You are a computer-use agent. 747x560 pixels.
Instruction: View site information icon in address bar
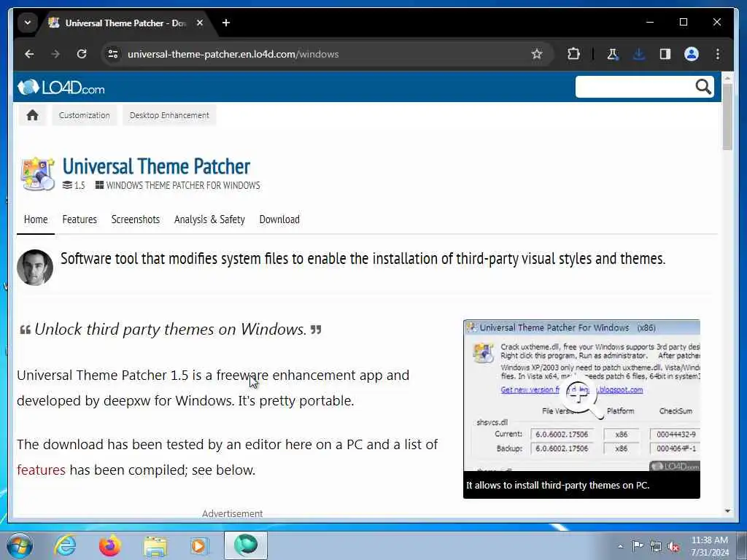[x=113, y=54]
